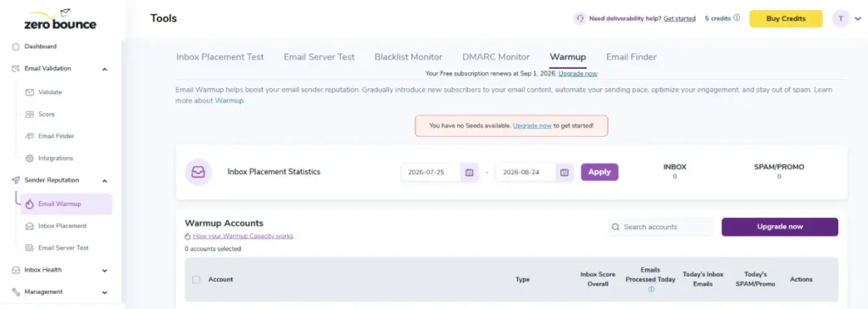This screenshot has width=868, height=309.
Task: Click the Type column header
Action: click(x=522, y=279)
